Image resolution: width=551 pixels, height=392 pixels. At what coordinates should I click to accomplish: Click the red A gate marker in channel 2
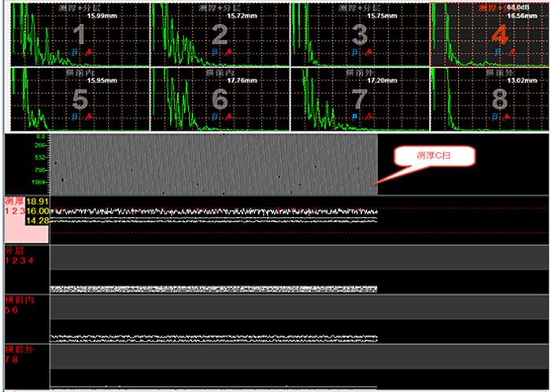229,52
